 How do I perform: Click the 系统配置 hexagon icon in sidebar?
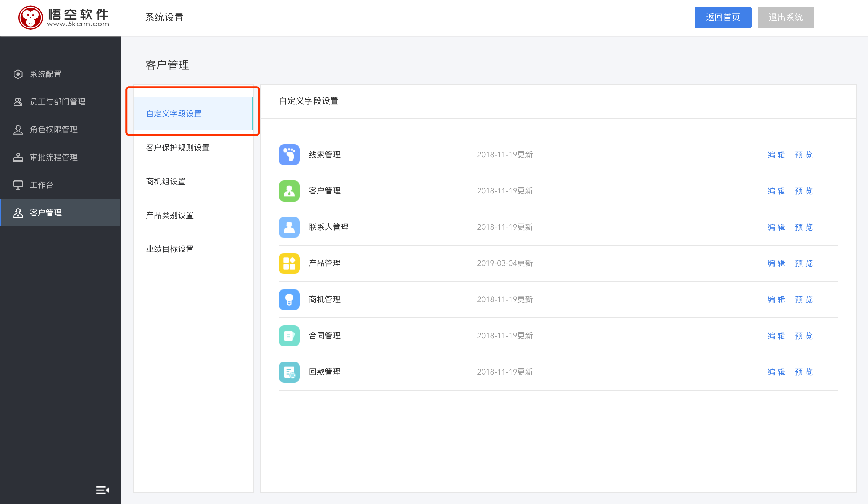pyautogui.click(x=18, y=74)
